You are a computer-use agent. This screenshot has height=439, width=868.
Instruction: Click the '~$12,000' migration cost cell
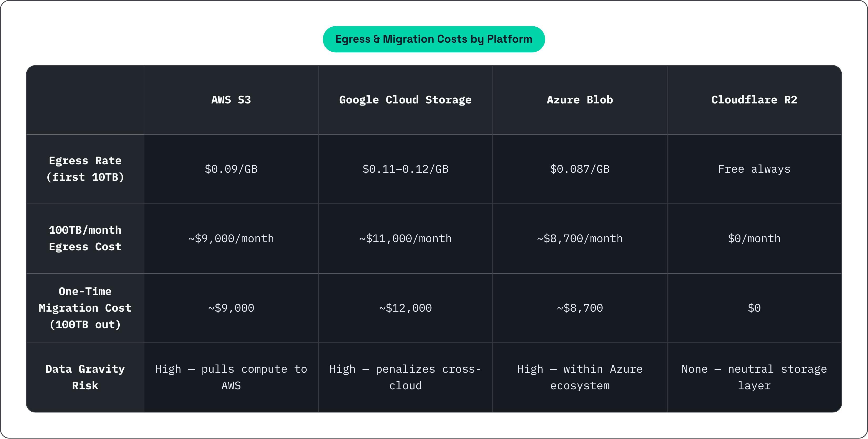tap(405, 308)
